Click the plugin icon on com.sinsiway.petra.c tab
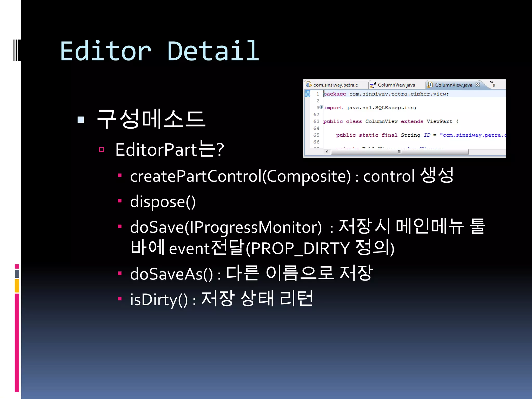The width and height of the screenshot is (532, 399). pos(309,85)
